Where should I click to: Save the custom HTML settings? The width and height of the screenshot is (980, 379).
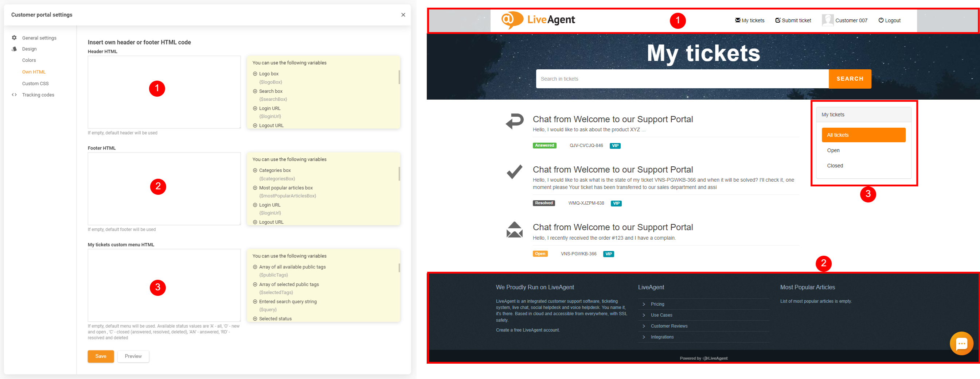(101, 356)
